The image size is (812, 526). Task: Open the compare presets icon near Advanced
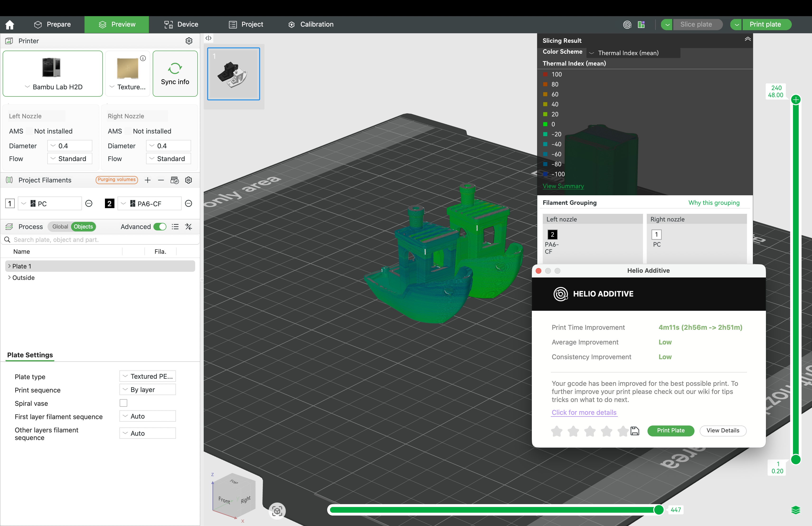[188, 227]
